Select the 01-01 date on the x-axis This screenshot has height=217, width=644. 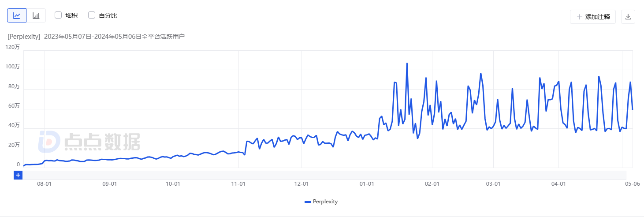click(x=367, y=184)
